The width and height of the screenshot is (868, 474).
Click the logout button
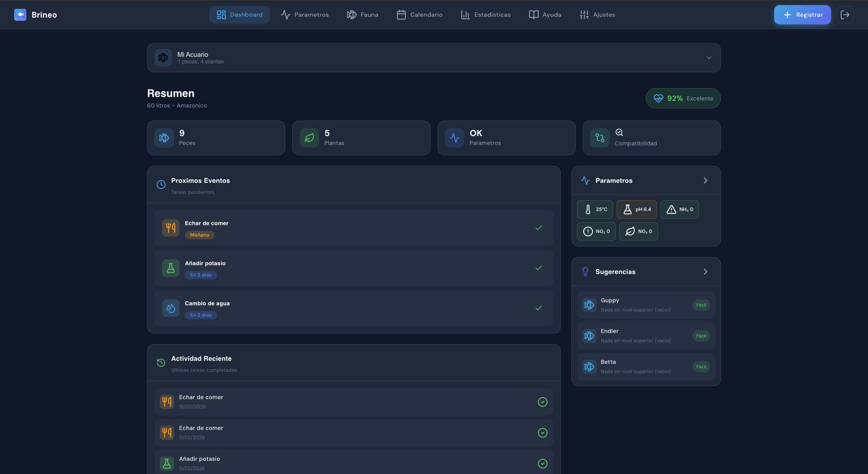point(845,15)
